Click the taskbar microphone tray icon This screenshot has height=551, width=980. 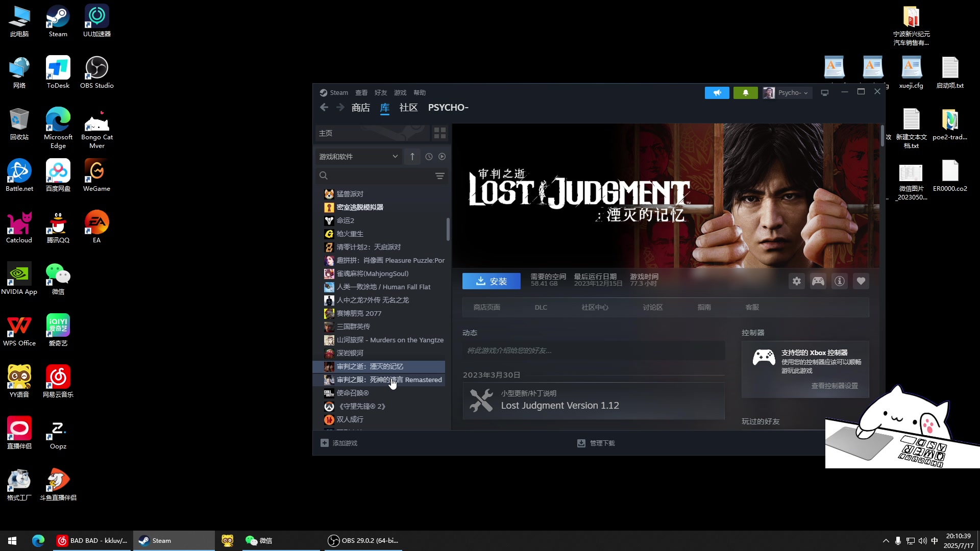click(x=898, y=541)
